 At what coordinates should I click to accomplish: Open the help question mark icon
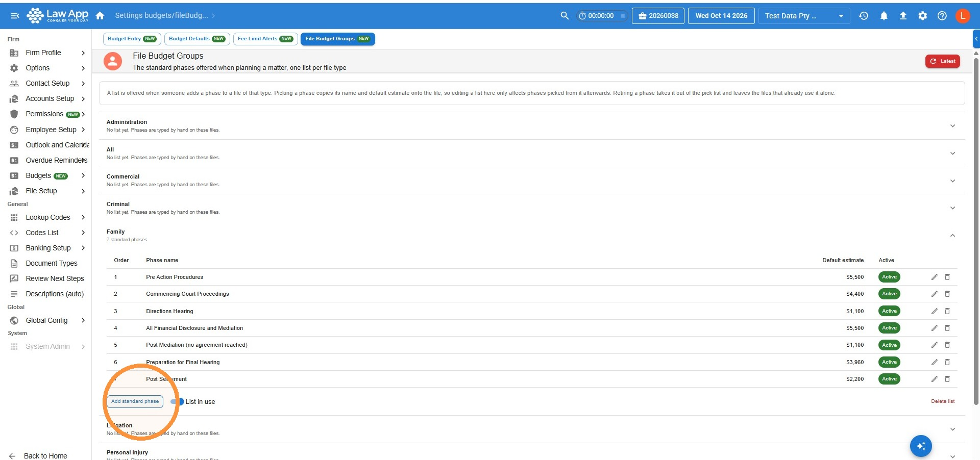(942, 16)
